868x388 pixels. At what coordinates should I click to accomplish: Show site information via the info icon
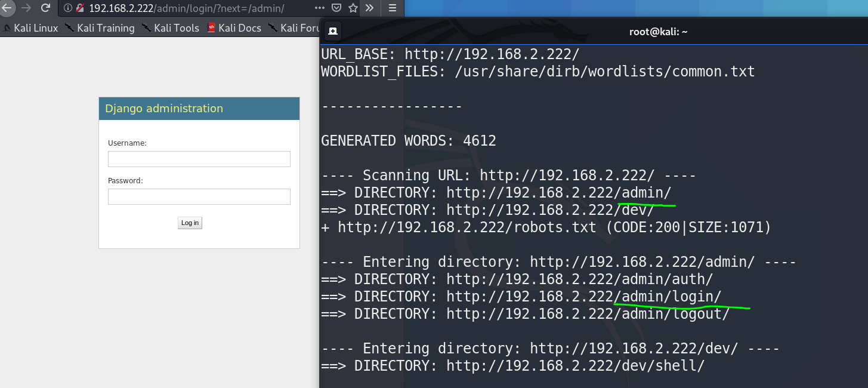click(x=67, y=8)
